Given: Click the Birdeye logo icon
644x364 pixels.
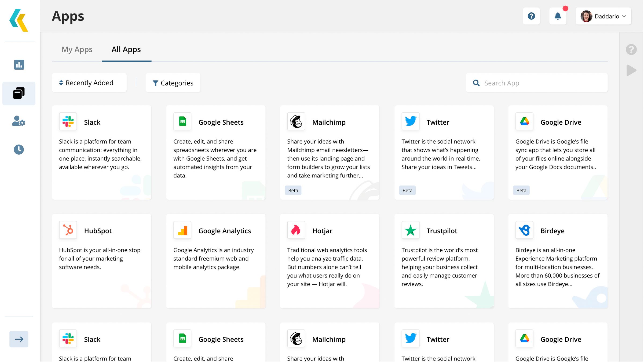Looking at the screenshot, I should [x=524, y=230].
